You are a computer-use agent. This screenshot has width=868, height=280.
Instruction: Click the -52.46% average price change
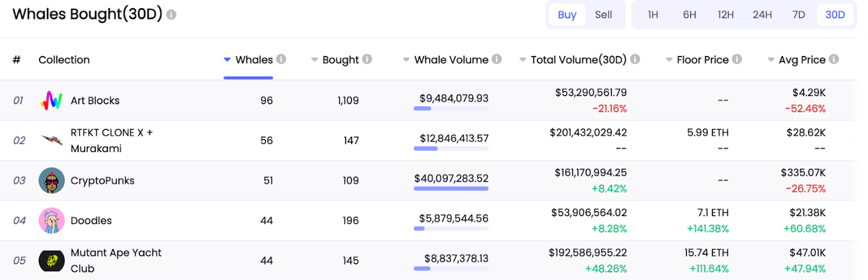[805, 109]
